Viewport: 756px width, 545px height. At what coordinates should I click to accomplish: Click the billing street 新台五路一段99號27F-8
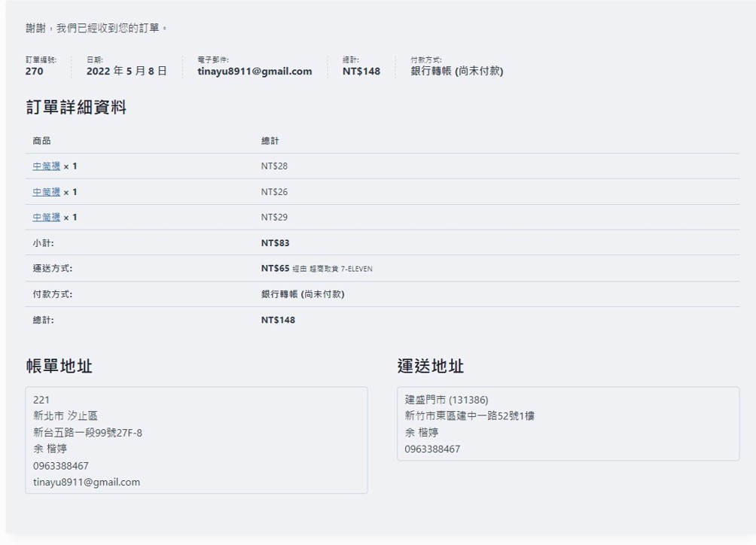pos(87,433)
